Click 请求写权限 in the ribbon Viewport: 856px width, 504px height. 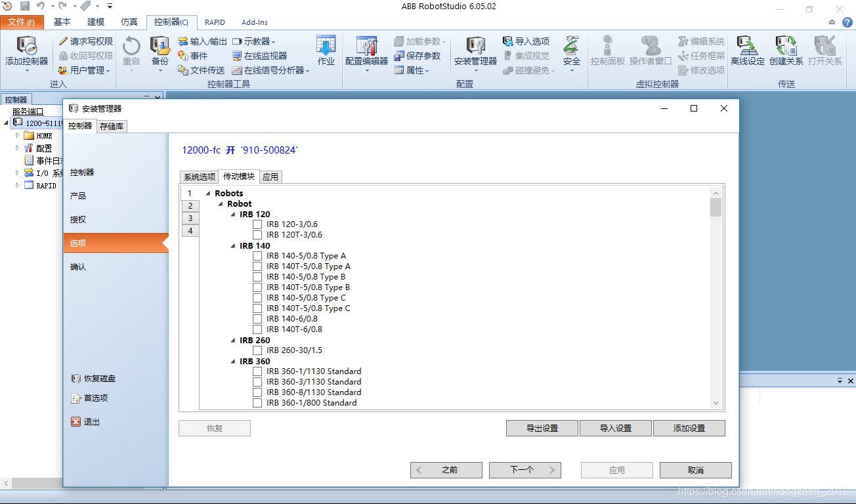85,41
